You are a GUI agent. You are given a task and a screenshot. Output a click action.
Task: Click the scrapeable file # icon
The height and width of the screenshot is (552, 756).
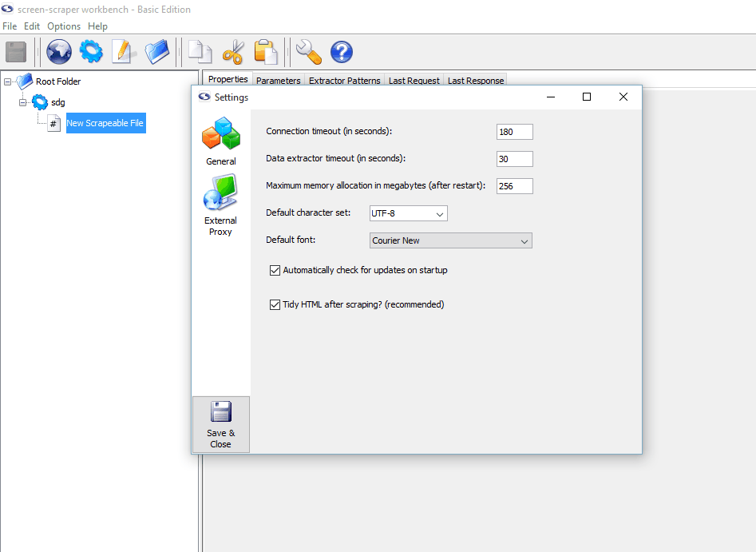pos(53,123)
